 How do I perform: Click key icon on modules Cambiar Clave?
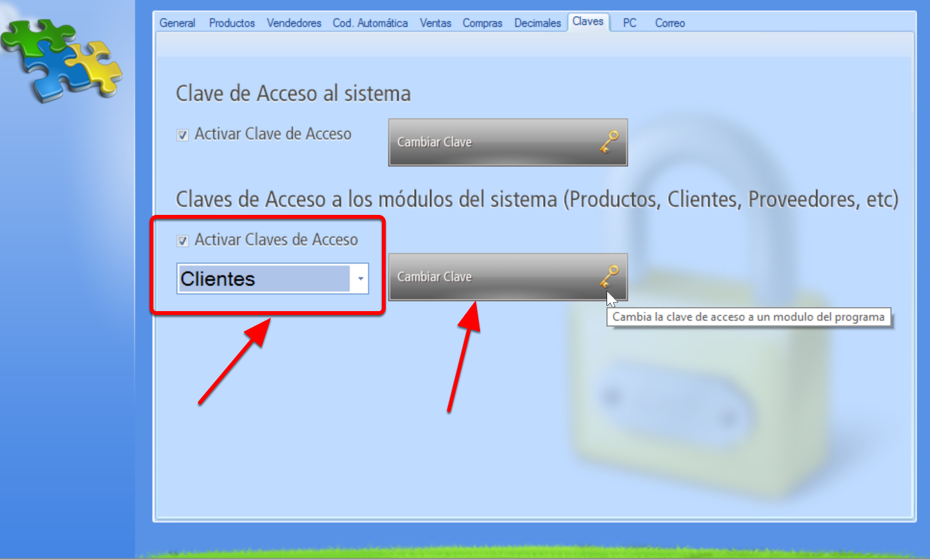click(608, 276)
